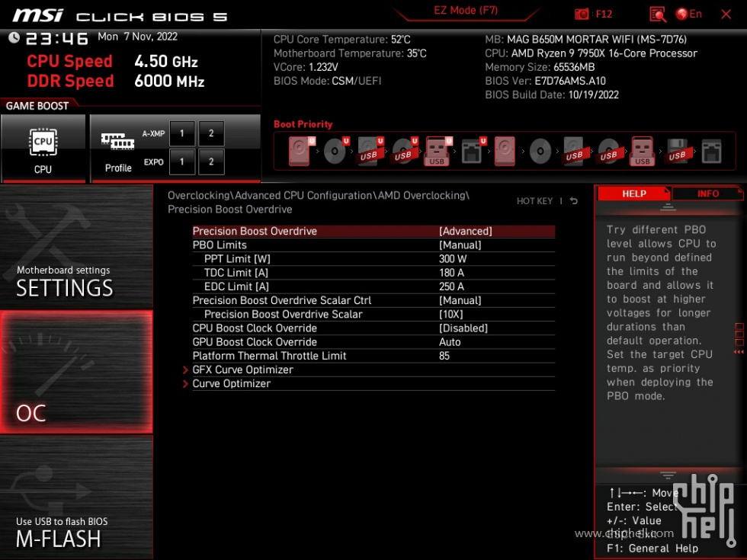Click the HOT KEY button
This screenshot has height=560, width=747.
pyautogui.click(x=534, y=201)
